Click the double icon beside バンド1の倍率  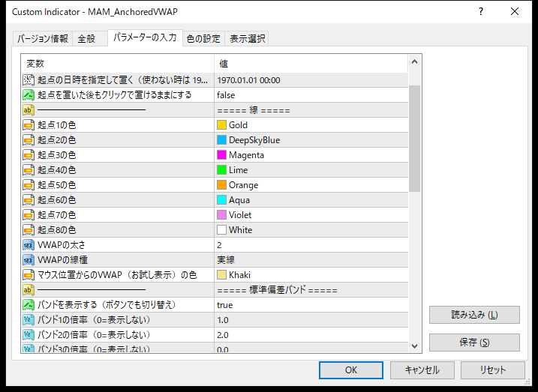click(29, 320)
